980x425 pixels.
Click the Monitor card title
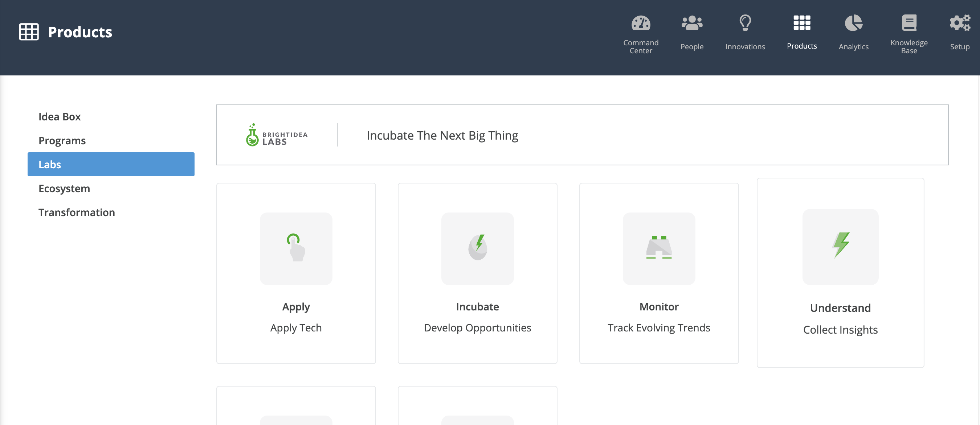658,306
